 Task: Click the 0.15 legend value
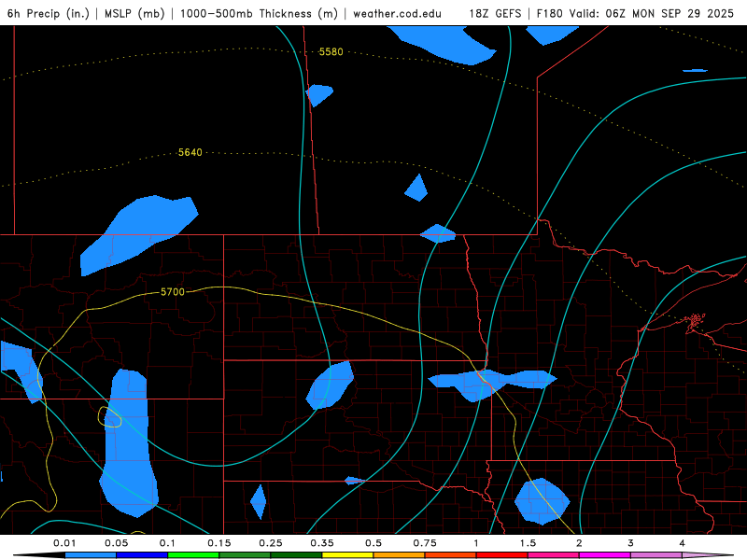click(x=219, y=543)
